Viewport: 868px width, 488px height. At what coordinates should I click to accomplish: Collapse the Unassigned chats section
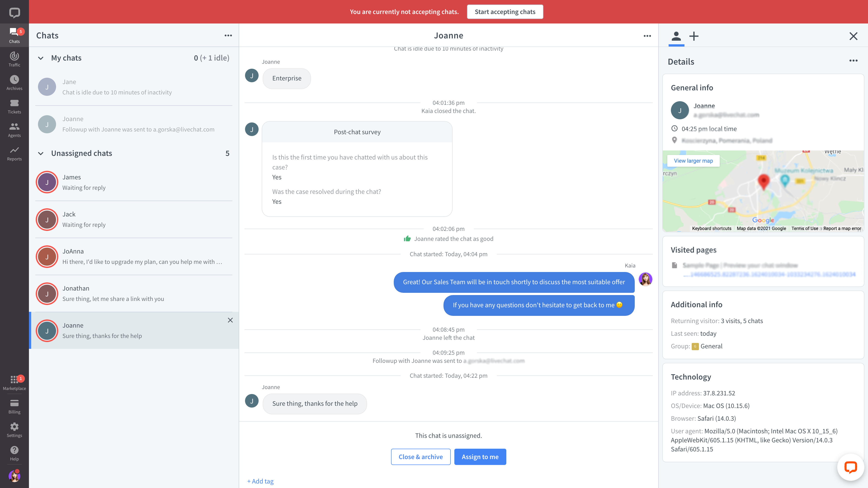[x=41, y=153]
